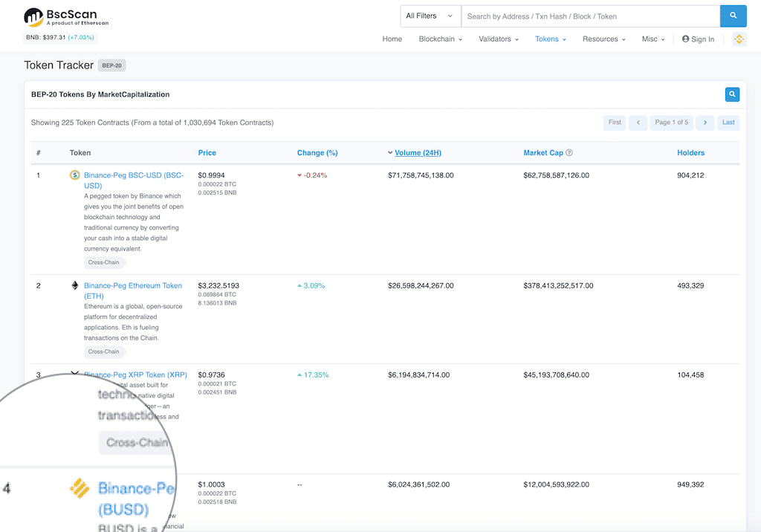Click the Ethereum token diamond icon

(x=75, y=285)
